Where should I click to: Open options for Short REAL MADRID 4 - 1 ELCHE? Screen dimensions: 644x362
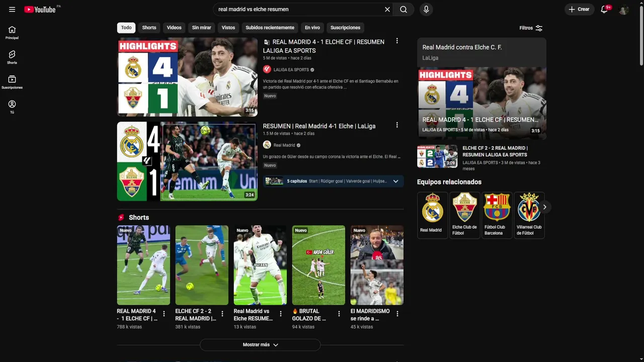(x=164, y=314)
